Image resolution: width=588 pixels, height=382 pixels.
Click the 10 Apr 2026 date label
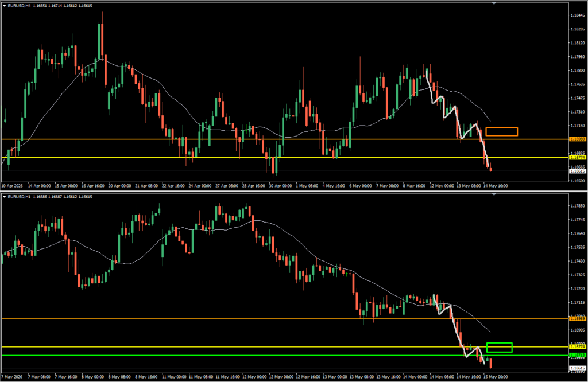click(12, 186)
